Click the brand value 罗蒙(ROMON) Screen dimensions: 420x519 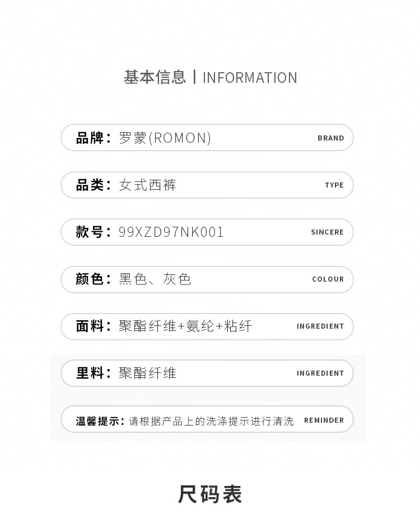(x=165, y=138)
